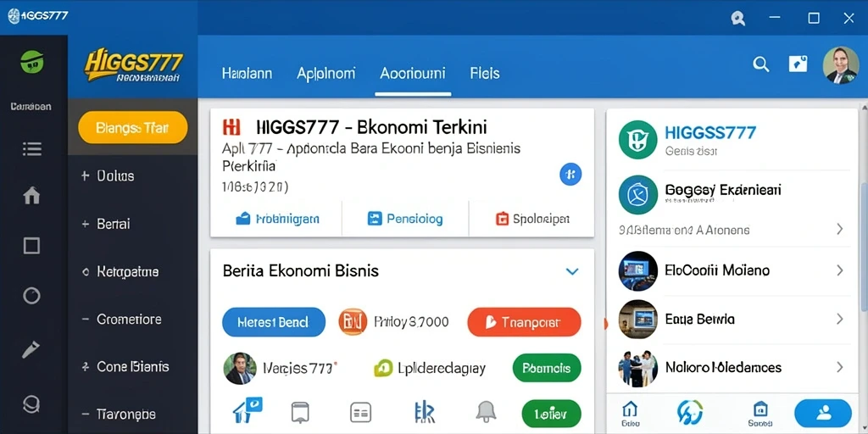Click the Pensioiog link in headline card
This screenshot has height=434, width=868.
405,219
